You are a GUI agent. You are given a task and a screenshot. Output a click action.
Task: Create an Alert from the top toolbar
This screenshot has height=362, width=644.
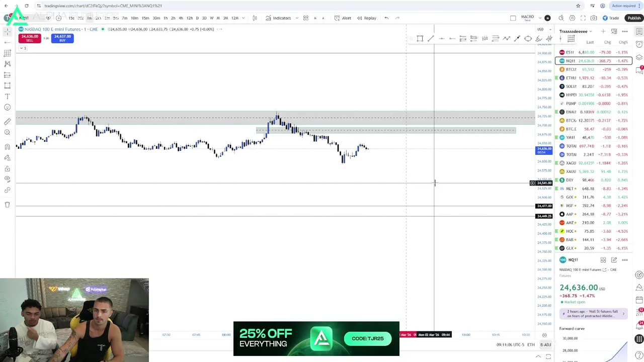343,18
